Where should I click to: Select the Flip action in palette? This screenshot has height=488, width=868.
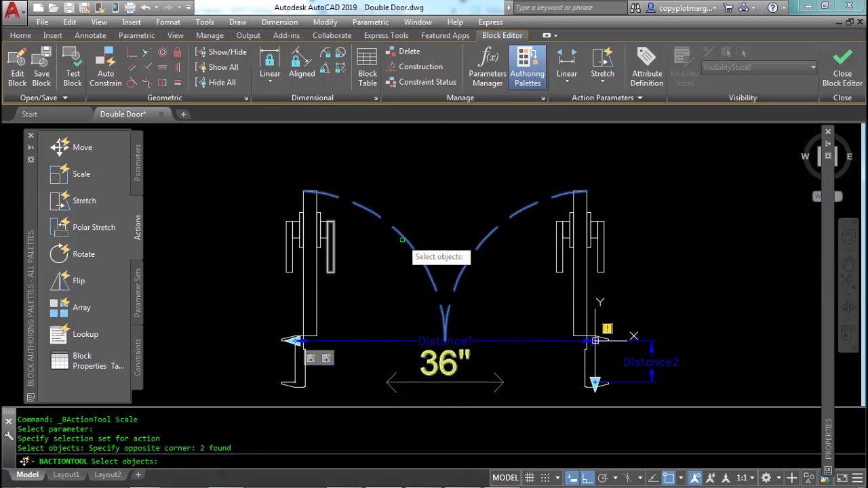pos(67,281)
